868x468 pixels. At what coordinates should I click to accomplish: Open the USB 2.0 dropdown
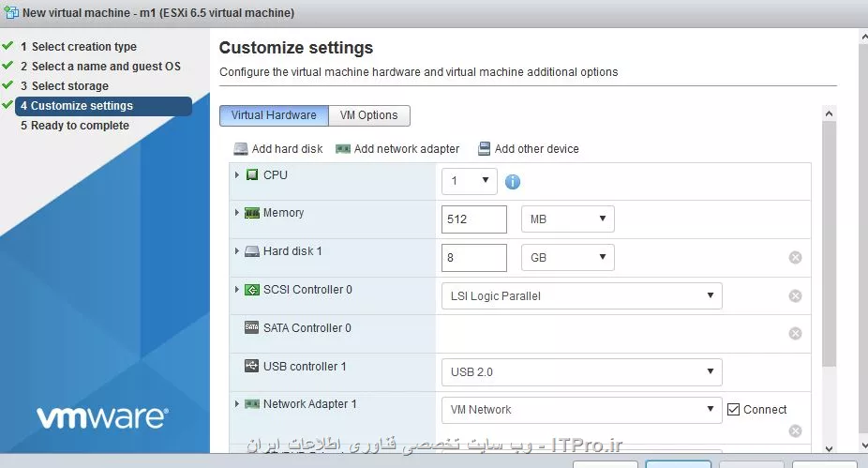coord(582,372)
